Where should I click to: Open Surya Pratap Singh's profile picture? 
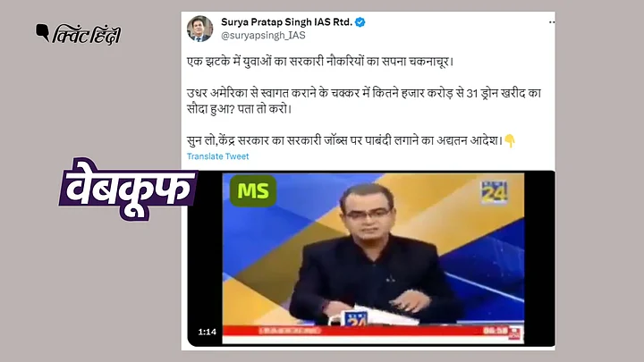[200, 29]
